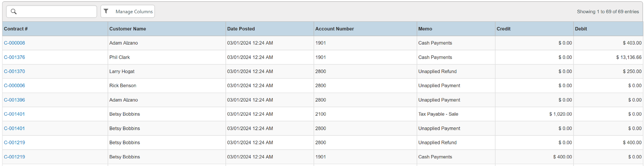Open the Manage Columns options
Viewport: 644px width, 166px height.
(134, 12)
